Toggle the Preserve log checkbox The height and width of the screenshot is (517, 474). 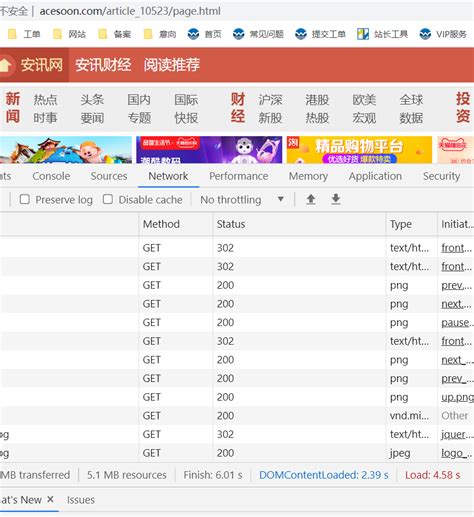(25, 199)
